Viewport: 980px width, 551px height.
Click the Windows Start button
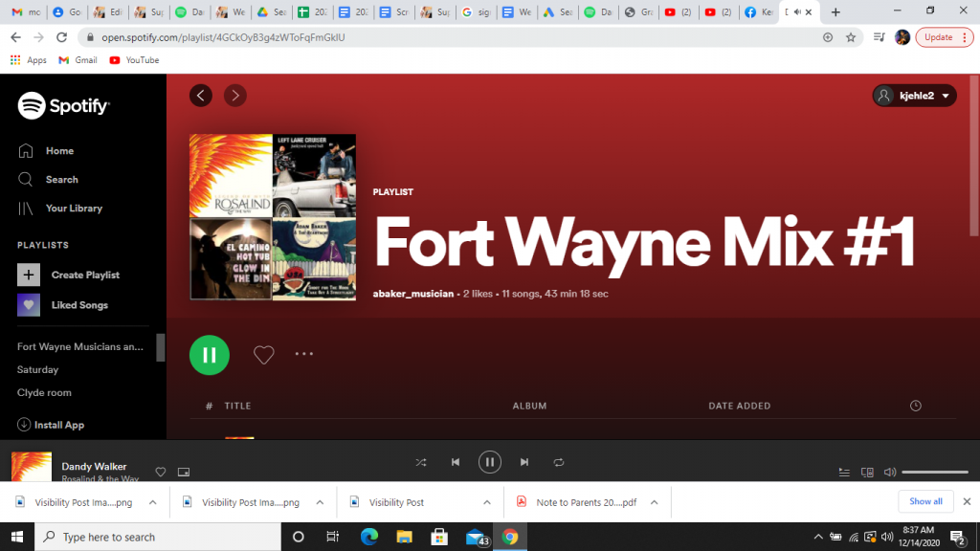[x=17, y=537]
